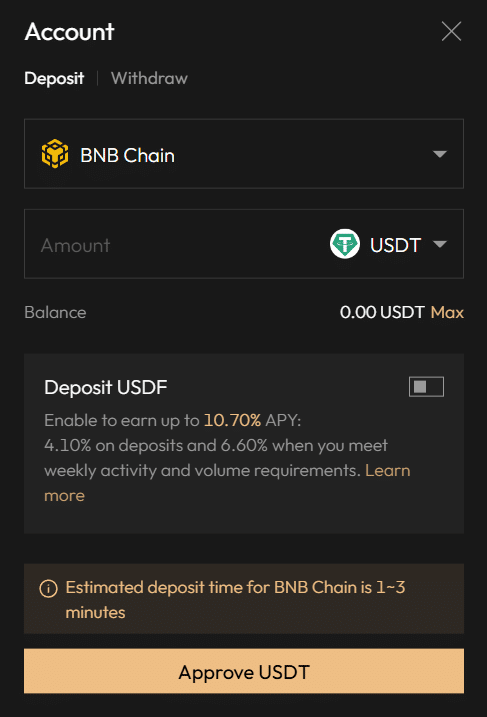Click the green Tether USDT logo
Image resolution: width=487 pixels, height=717 pixels.
pyautogui.click(x=345, y=244)
